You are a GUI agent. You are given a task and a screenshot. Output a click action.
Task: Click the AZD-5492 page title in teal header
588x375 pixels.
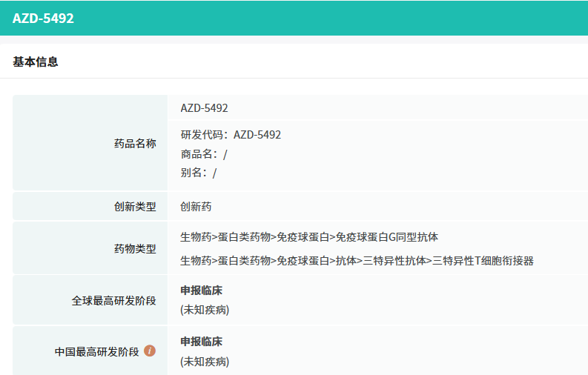click(43, 19)
